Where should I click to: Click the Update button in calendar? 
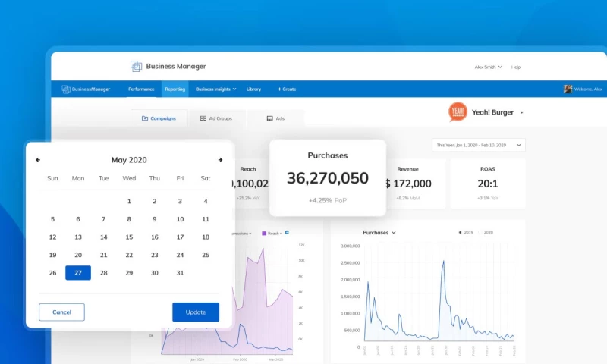click(x=196, y=312)
